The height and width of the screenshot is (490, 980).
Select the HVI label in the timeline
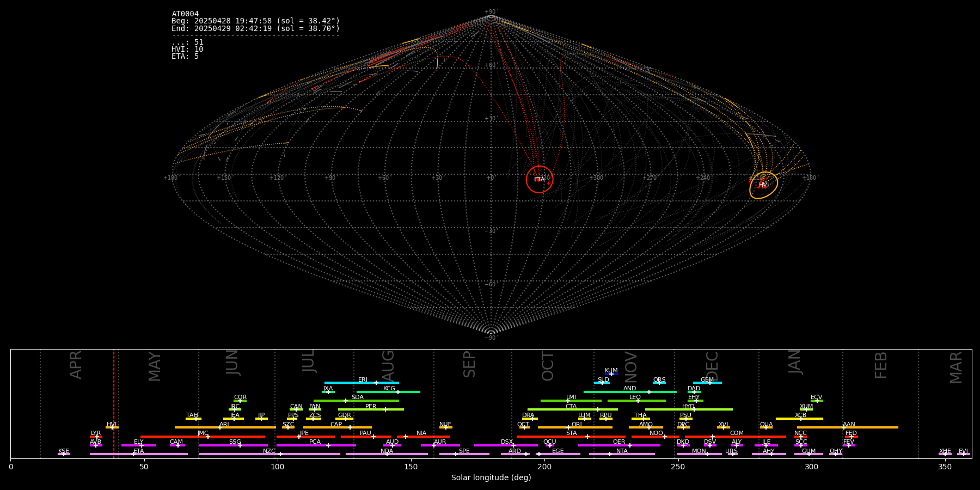[x=112, y=425]
